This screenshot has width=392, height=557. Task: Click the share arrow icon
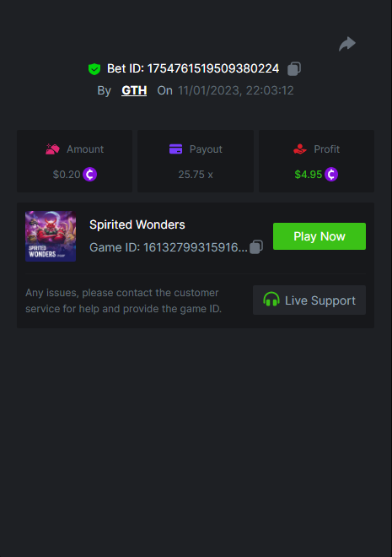[347, 44]
